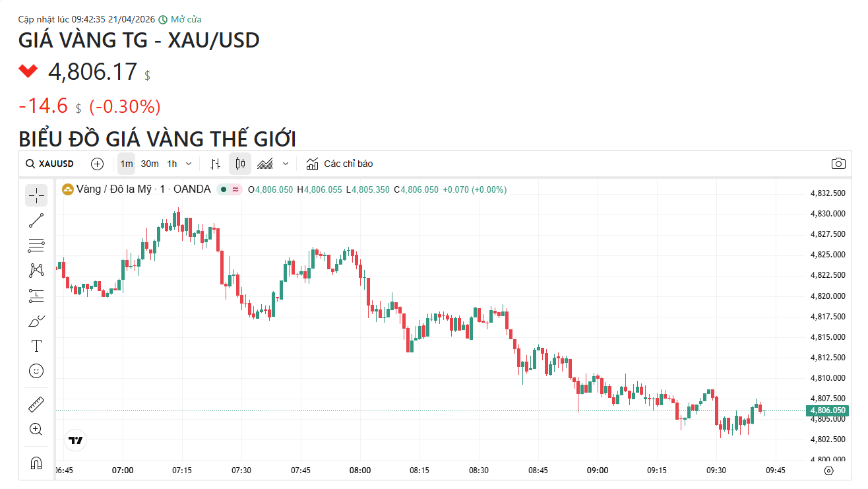The image size is (868, 489).
Task: Click the XAUUSD symbol search field
Action: (50, 164)
